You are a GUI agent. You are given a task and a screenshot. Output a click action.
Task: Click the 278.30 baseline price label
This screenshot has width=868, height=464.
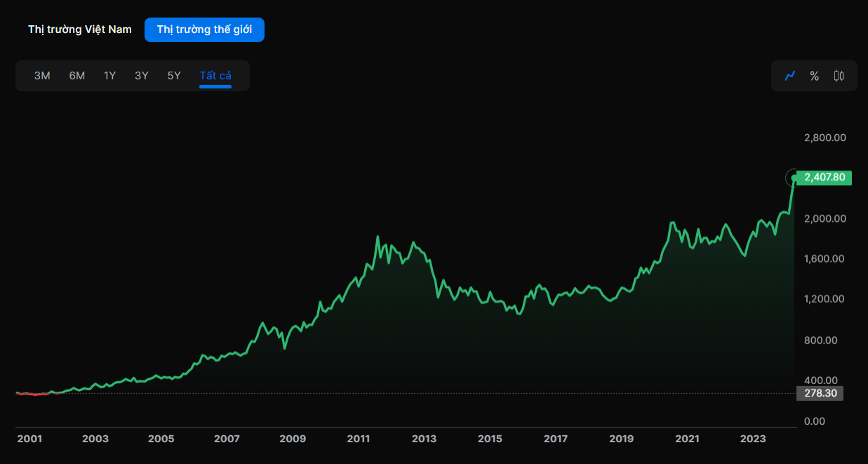pos(820,393)
